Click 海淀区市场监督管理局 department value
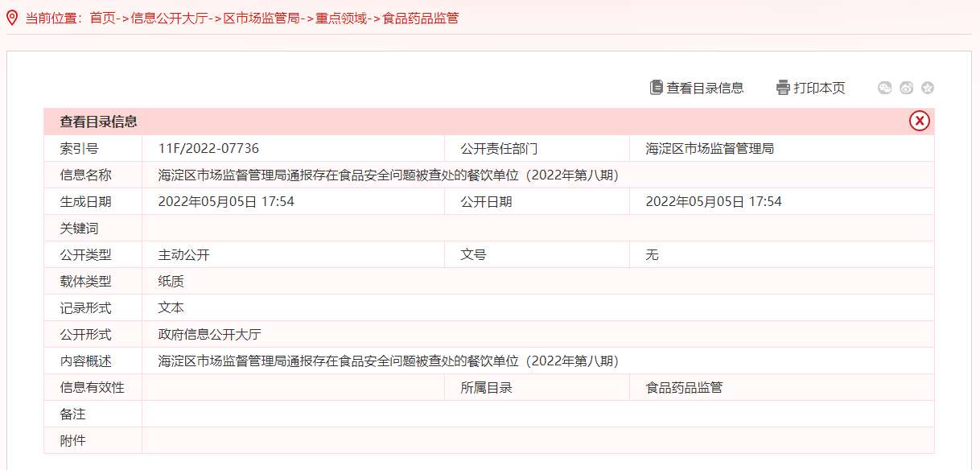The image size is (980, 470). [x=710, y=149]
